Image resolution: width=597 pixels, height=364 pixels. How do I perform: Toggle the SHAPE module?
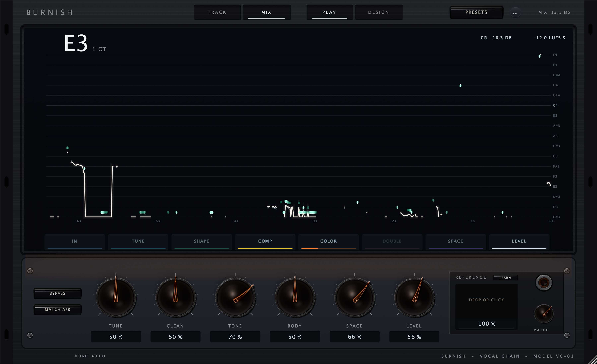coord(202,242)
